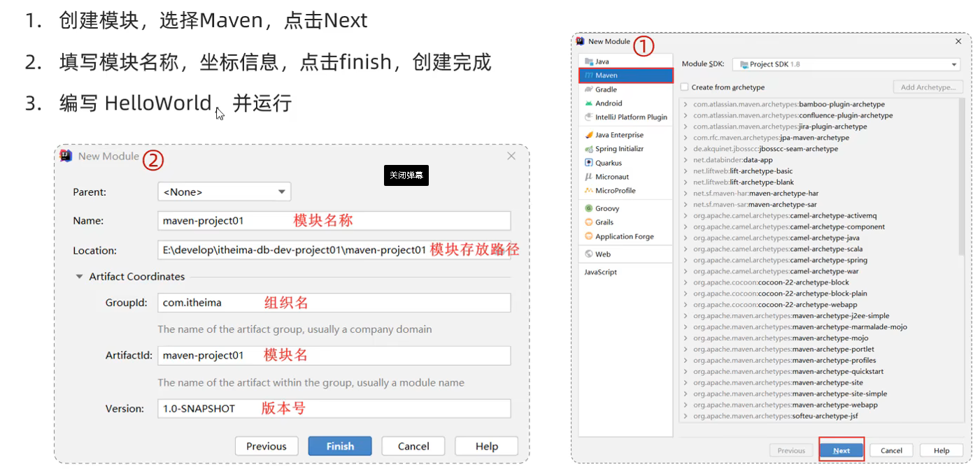Viewport: 980px width, 476px height.
Task: Select Maven in the module type list
Action: 606,75
